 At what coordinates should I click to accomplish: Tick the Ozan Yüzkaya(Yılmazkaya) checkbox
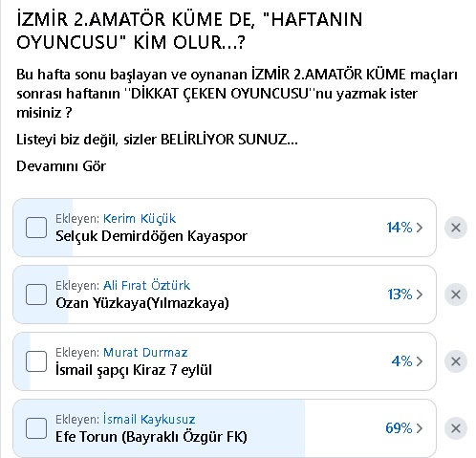[36, 294]
